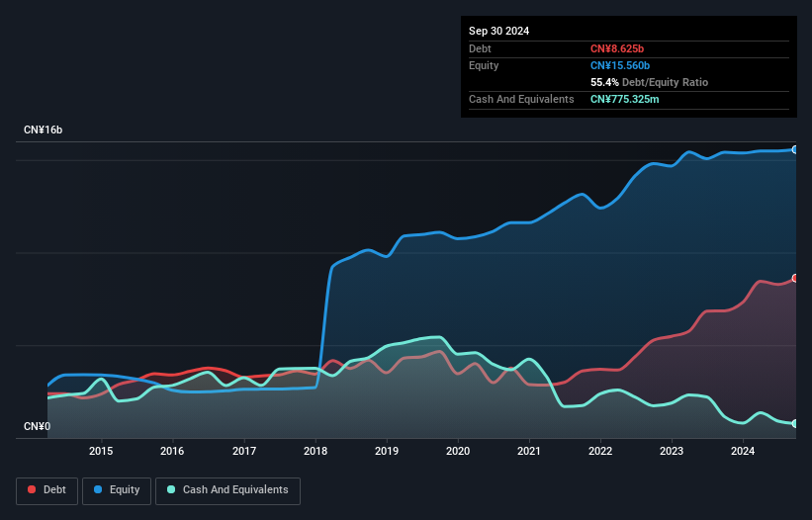Toggle the Debt series in the legend

coord(47,490)
